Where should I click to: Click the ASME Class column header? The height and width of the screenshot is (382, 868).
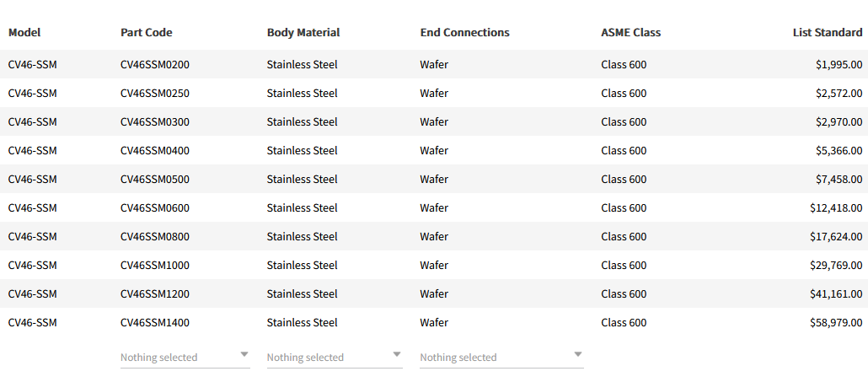tap(630, 33)
